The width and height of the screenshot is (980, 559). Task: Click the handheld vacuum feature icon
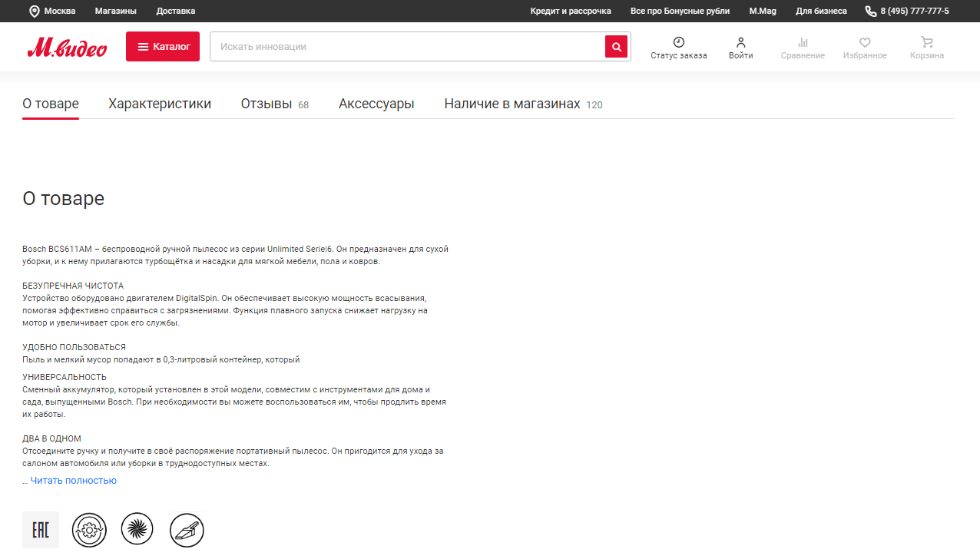(187, 530)
